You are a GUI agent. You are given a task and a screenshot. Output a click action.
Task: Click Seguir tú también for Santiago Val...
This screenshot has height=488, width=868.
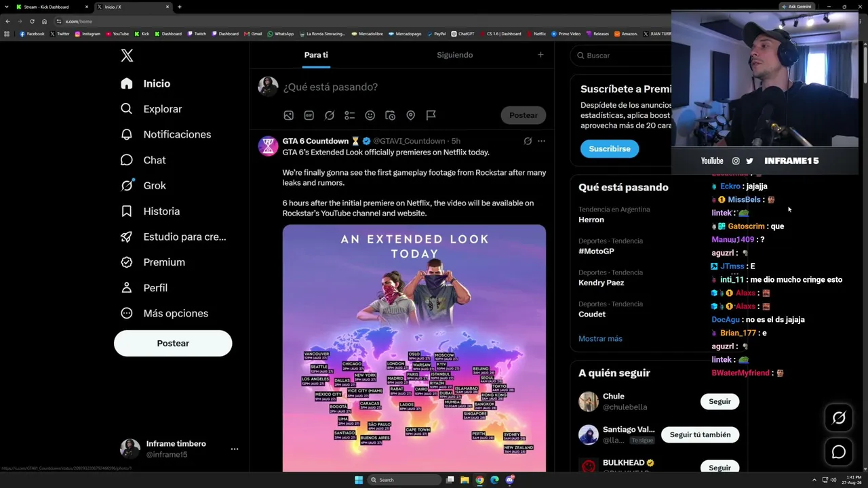pyautogui.click(x=700, y=434)
